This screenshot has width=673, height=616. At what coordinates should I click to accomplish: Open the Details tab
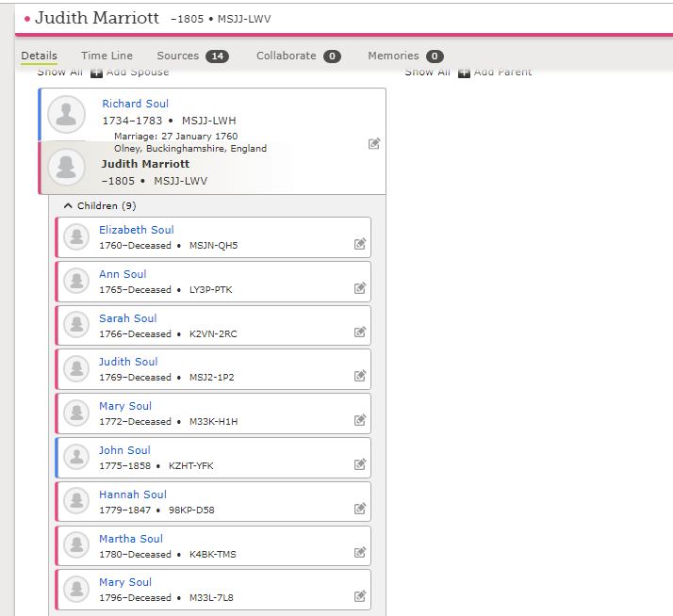click(x=39, y=56)
